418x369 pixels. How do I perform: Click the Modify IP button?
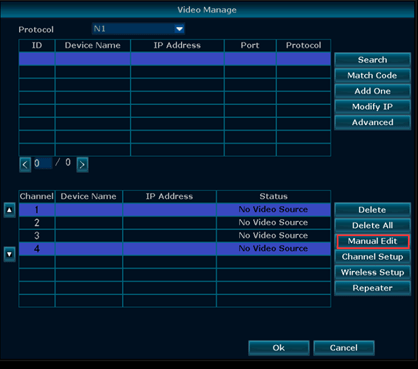click(x=372, y=107)
